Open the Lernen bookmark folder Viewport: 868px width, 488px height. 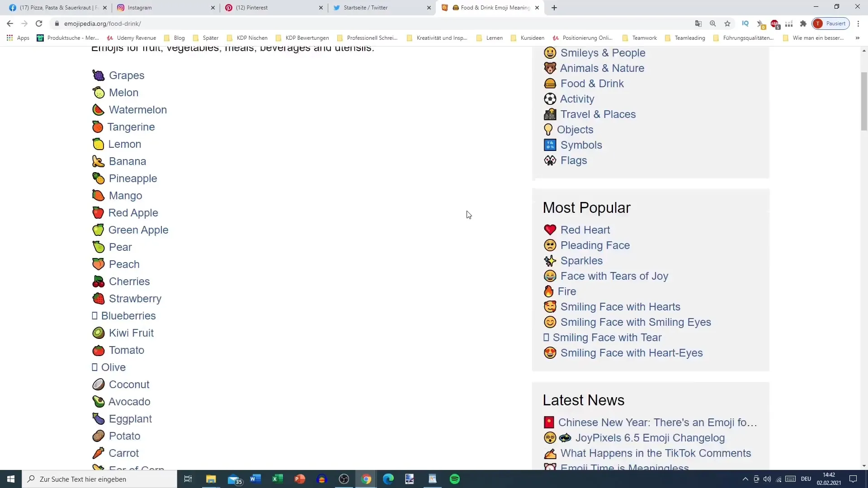(x=490, y=38)
